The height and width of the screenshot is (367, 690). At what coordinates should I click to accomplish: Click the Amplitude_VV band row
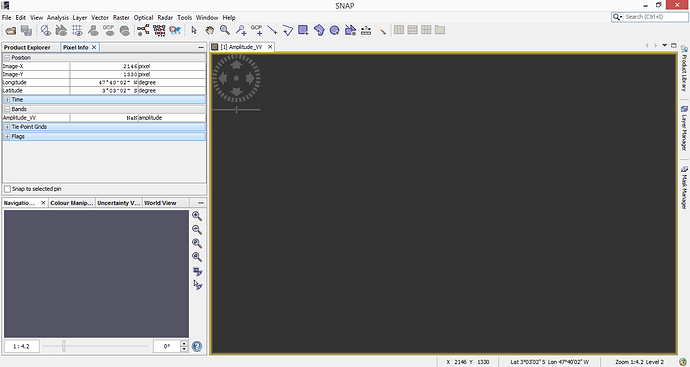pyautogui.click(x=104, y=118)
